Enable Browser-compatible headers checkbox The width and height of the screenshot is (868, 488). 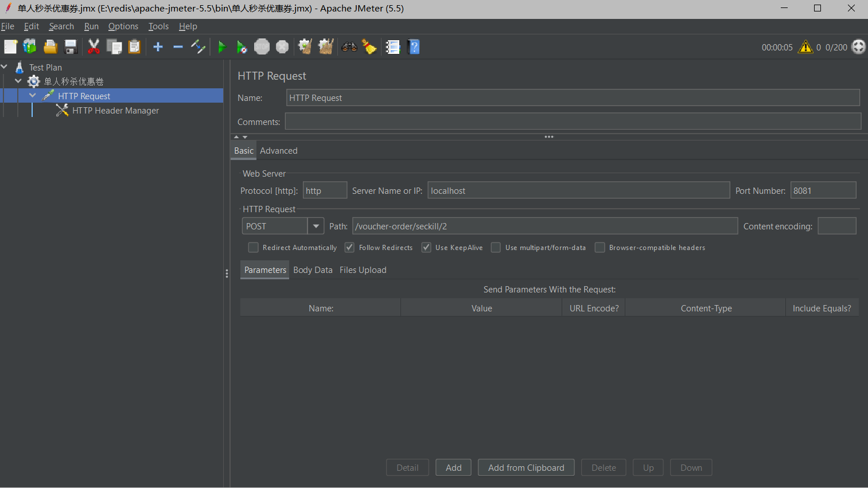coord(600,247)
